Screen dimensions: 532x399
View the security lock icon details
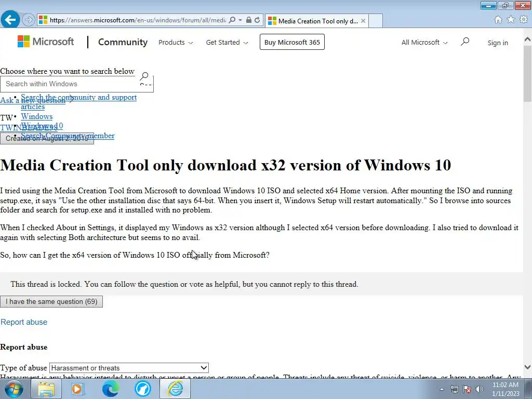(249, 20)
